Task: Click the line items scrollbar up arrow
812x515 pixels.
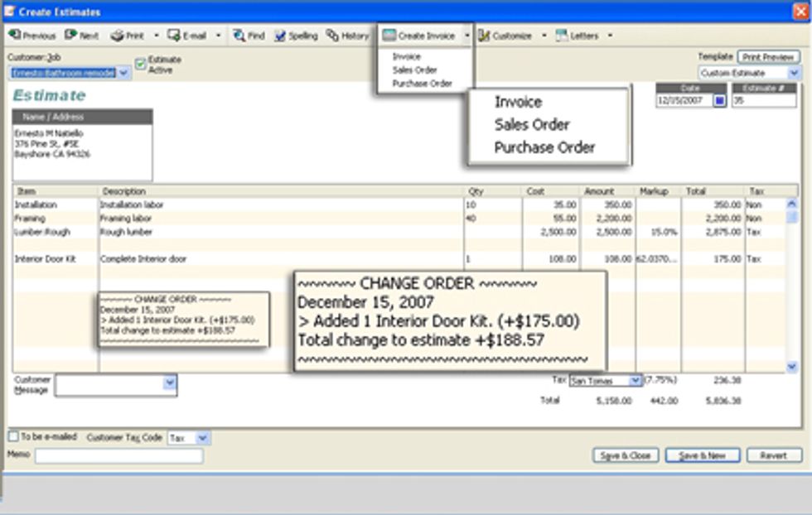Action: [791, 204]
